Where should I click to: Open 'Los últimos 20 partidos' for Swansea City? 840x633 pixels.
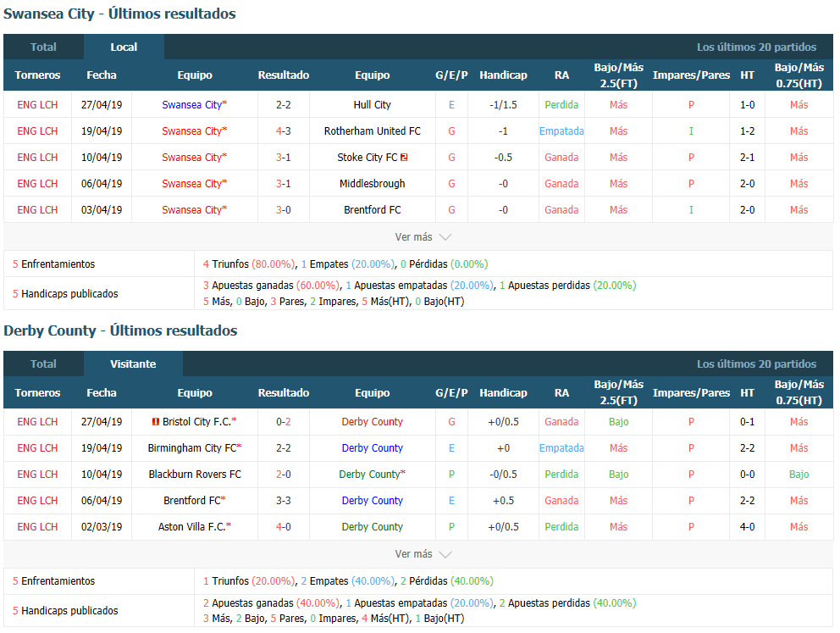(x=756, y=47)
